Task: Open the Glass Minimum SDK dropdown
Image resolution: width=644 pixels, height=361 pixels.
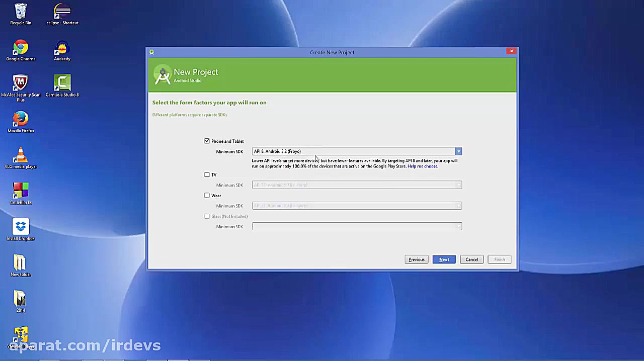Action: click(x=458, y=226)
